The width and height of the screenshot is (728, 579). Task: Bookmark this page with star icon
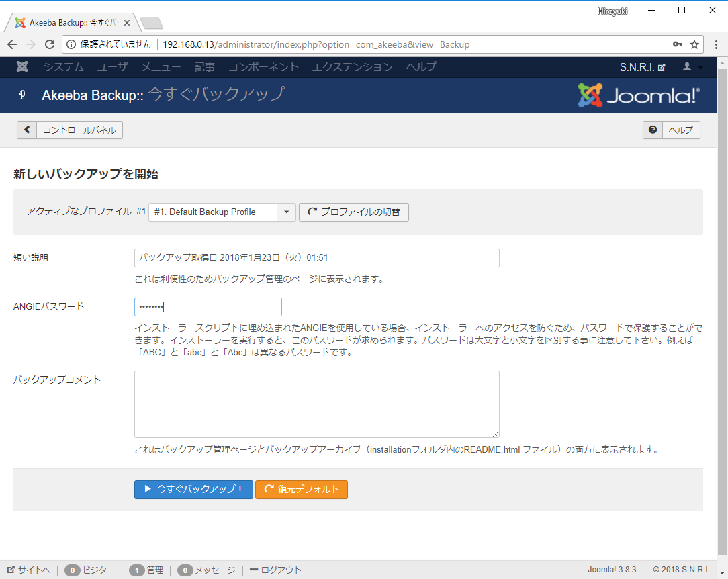(x=694, y=44)
